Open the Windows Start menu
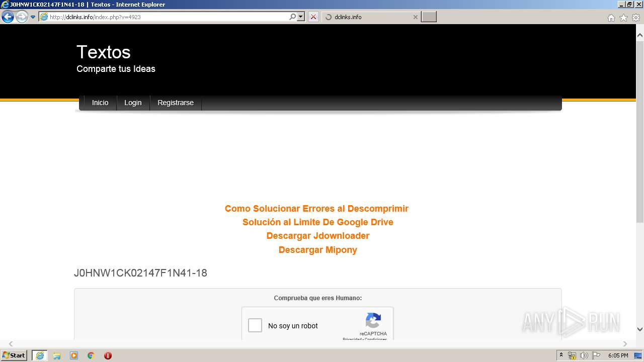644x362 pixels. tap(14, 355)
